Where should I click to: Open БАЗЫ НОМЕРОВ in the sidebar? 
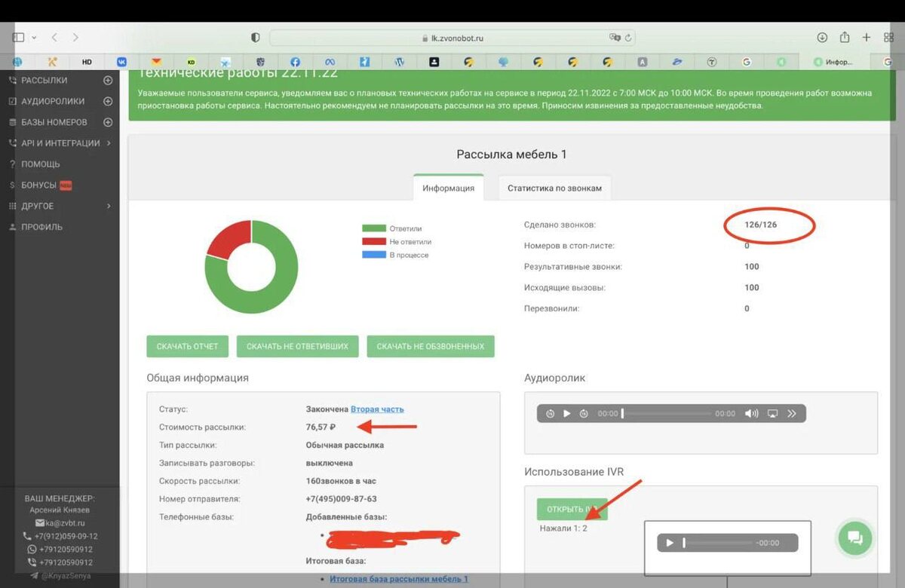54,122
